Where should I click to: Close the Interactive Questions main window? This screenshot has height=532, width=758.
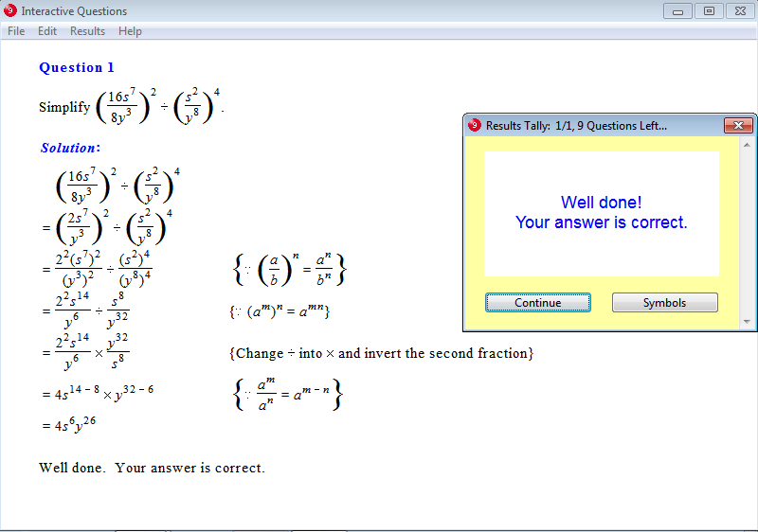(x=738, y=11)
